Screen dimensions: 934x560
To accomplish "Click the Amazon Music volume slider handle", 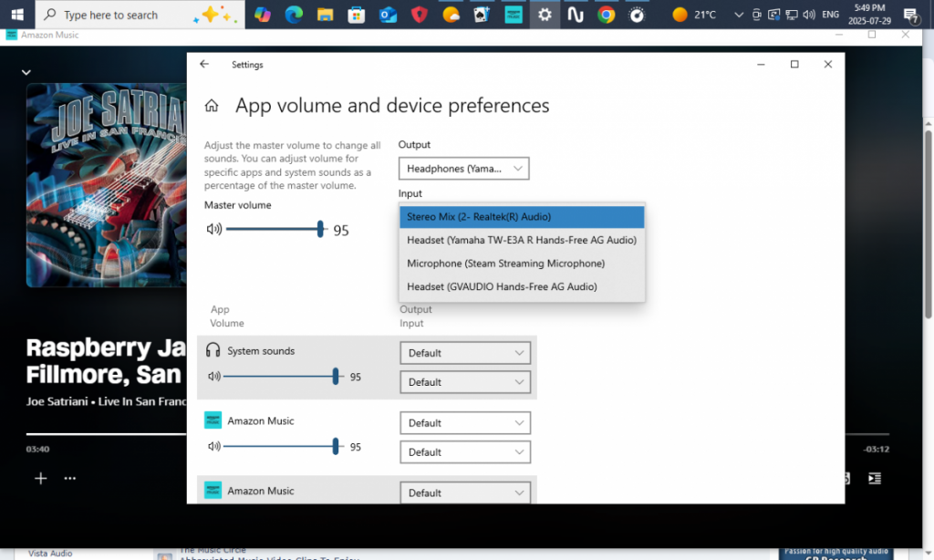I will point(336,446).
